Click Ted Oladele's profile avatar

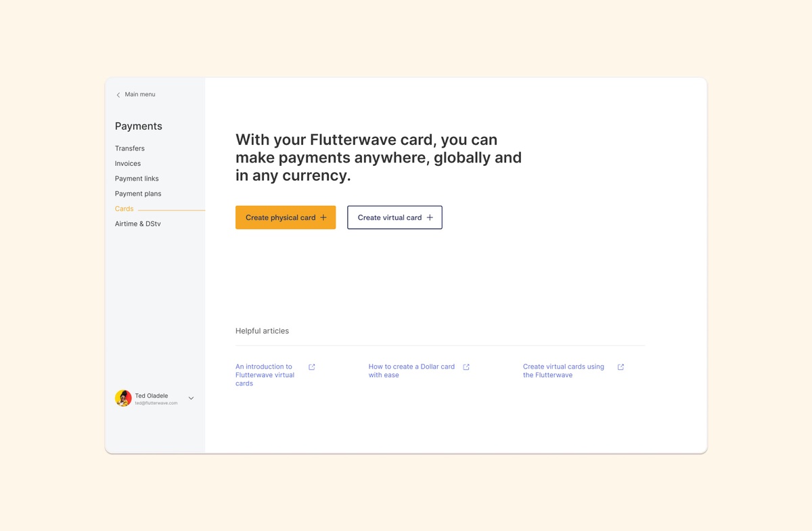tap(123, 398)
